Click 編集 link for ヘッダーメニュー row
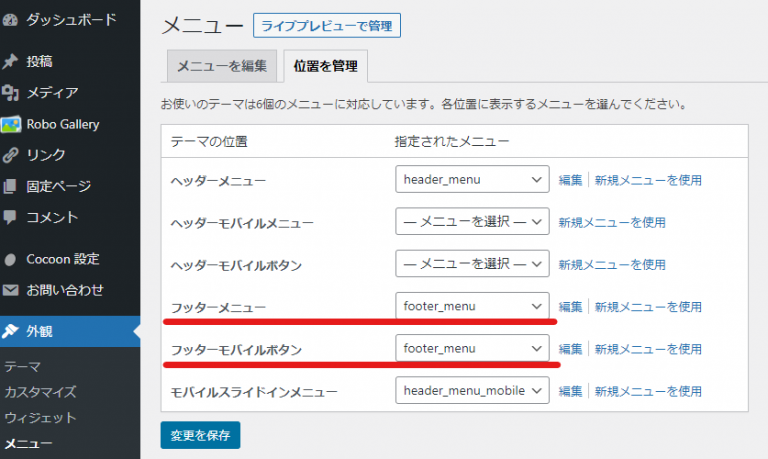This screenshot has height=459, width=768. [x=570, y=181]
